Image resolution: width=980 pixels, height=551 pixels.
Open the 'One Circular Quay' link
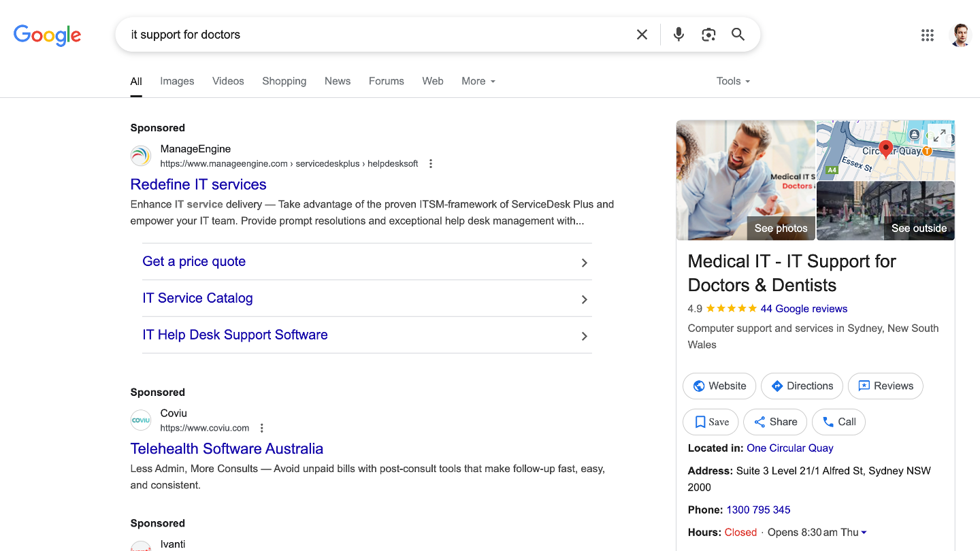(x=790, y=448)
